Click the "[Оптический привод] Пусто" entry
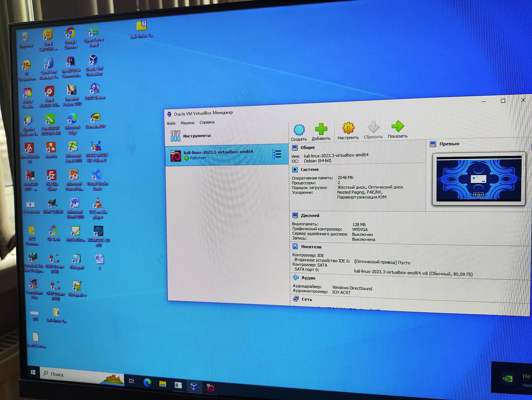The image size is (532, 400). [x=382, y=262]
